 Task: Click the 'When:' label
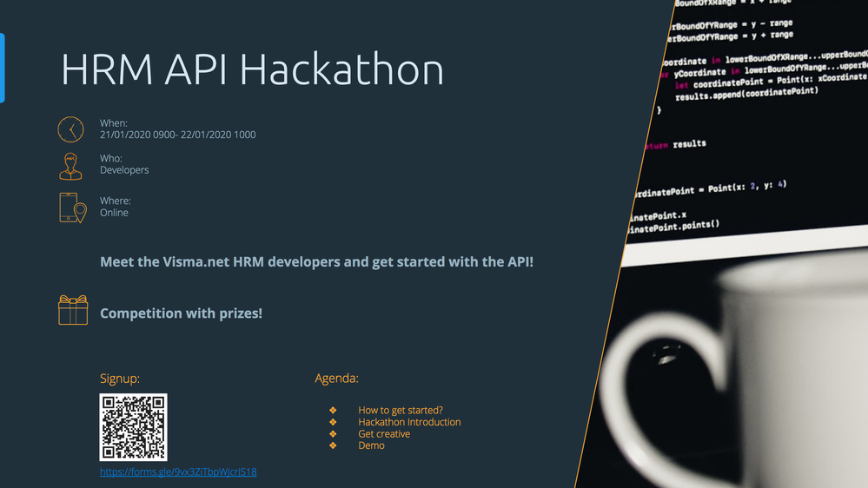(x=114, y=122)
